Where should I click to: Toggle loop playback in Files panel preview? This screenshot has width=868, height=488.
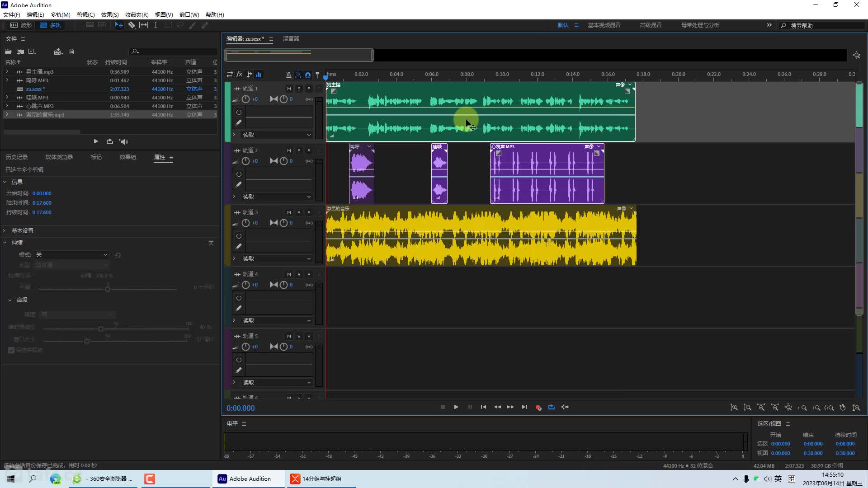click(110, 141)
